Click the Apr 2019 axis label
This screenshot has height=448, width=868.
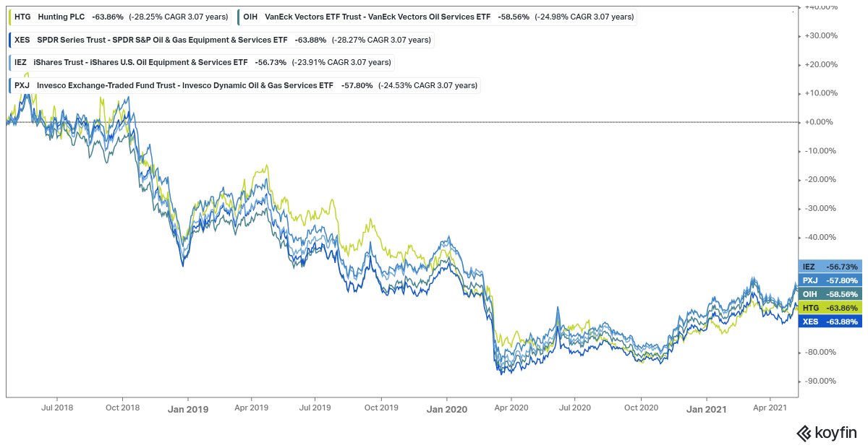[x=251, y=408]
